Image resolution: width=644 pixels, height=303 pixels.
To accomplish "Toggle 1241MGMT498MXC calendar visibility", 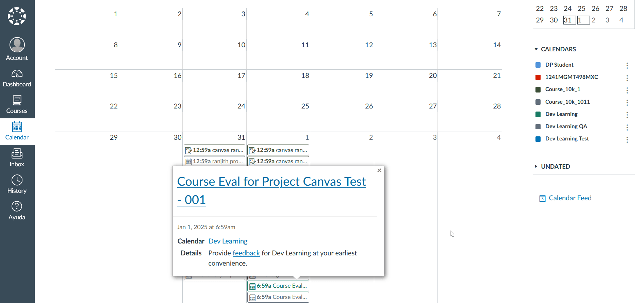I will point(538,77).
